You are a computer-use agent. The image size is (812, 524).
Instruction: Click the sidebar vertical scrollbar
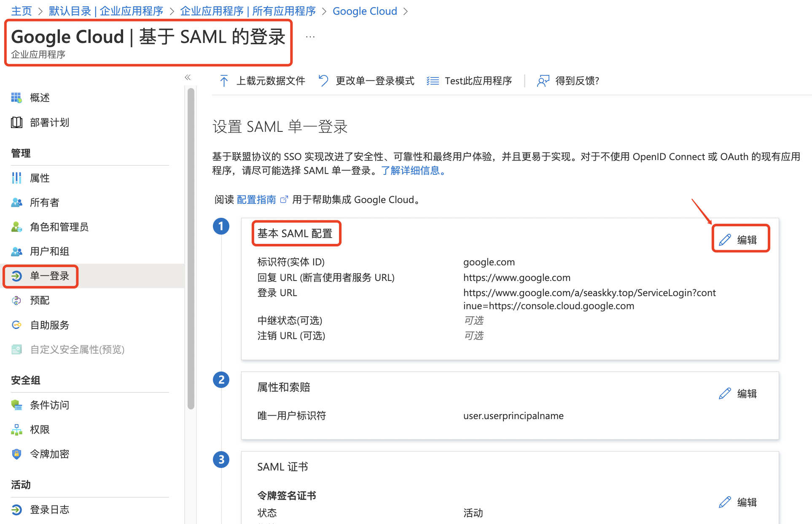191,249
